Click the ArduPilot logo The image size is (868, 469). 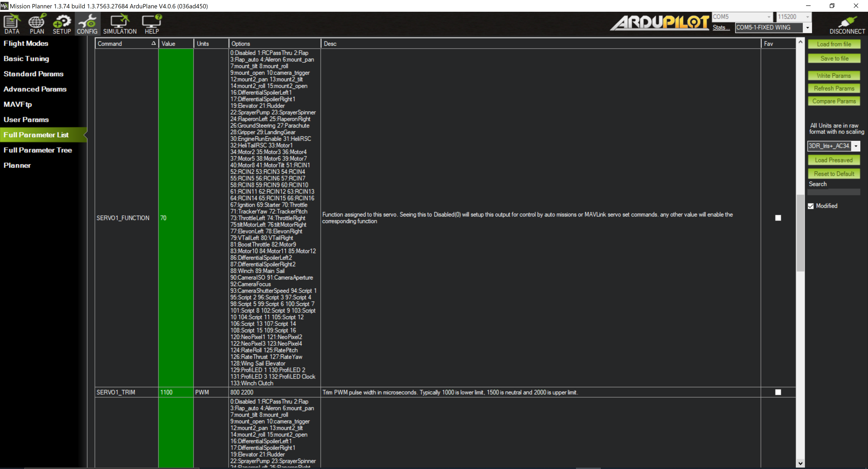coord(660,23)
